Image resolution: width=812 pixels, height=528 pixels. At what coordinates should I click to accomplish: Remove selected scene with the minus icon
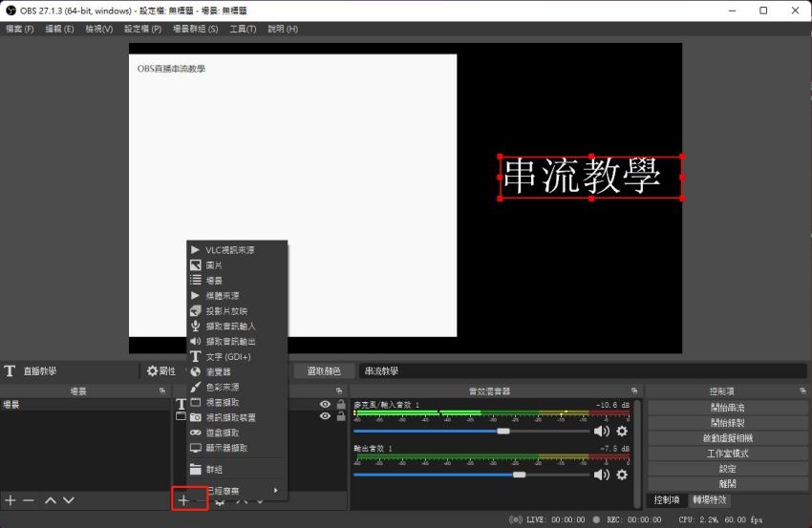(x=29, y=500)
